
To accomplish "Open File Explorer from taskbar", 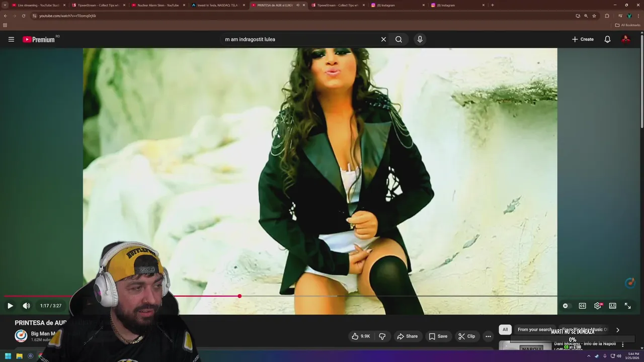I will pyautogui.click(x=19, y=356).
